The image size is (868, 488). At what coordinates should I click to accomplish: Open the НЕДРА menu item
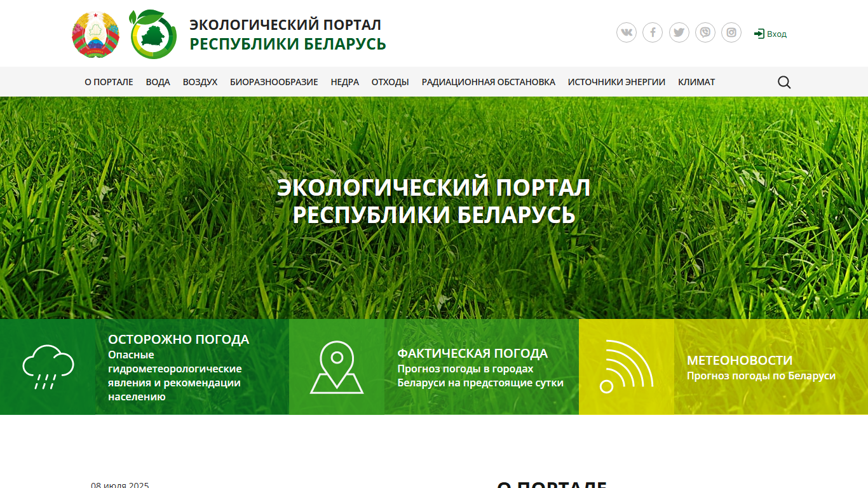[345, 82]
